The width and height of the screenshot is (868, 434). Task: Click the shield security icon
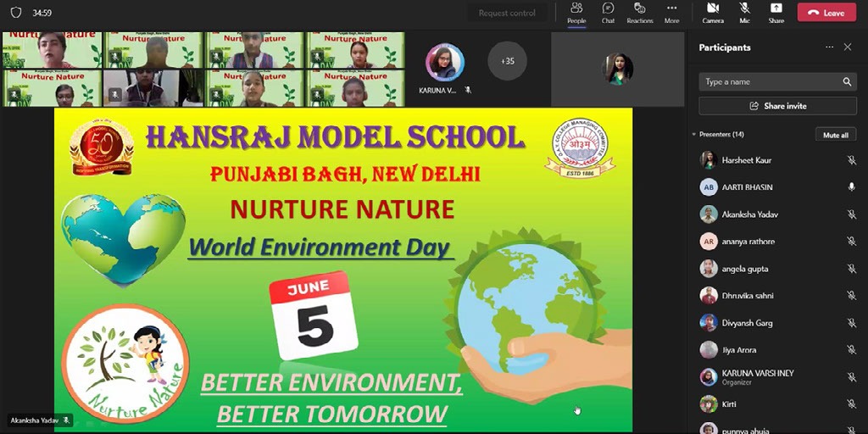point(15,13)
